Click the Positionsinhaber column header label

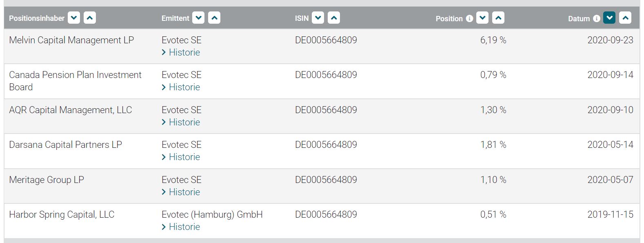click(x=37, y=18)
